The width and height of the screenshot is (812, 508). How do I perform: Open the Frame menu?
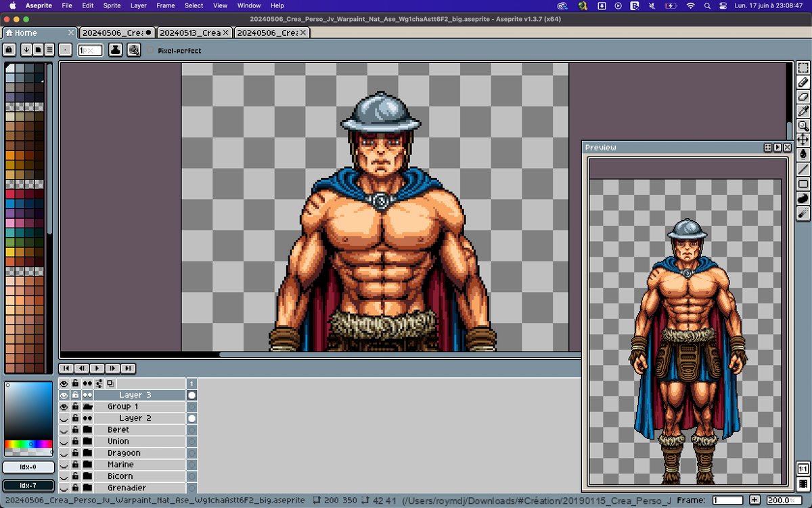click(x=166, y=5)
